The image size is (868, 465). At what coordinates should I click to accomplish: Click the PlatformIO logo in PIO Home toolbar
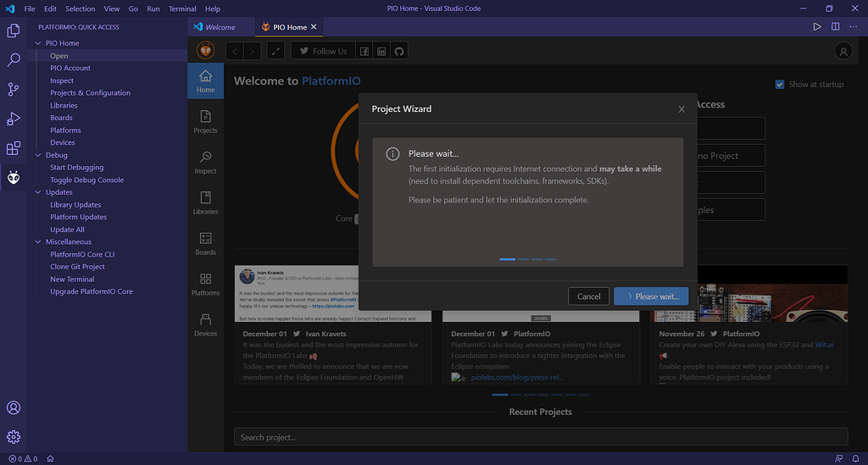click(x=205, y=51)
